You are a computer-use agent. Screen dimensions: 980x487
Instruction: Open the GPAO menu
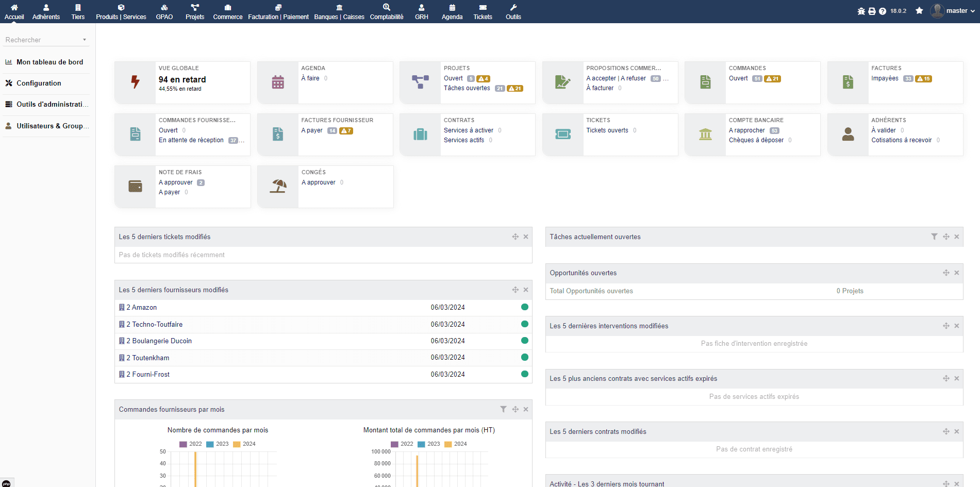164,12
